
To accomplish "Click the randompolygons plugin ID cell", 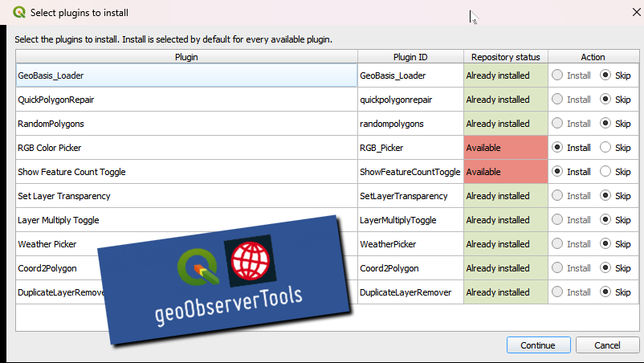I will (410, 123).
